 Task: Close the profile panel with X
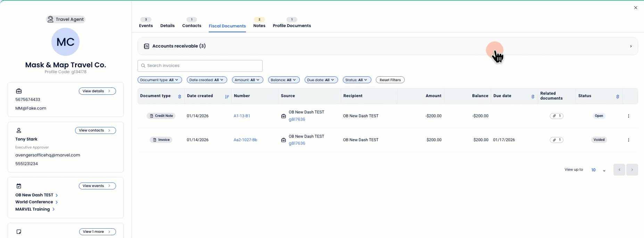click(x=636, y=8)
